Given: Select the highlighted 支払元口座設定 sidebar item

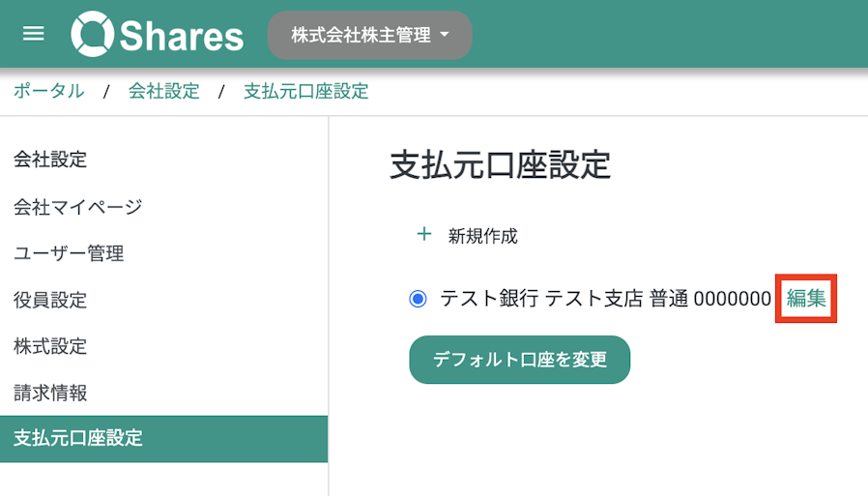Looking at the screenshot, I should 164,438.
